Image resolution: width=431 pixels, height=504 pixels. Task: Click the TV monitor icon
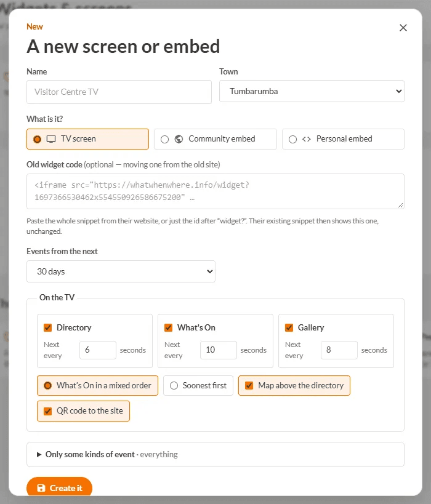point(51,139)
